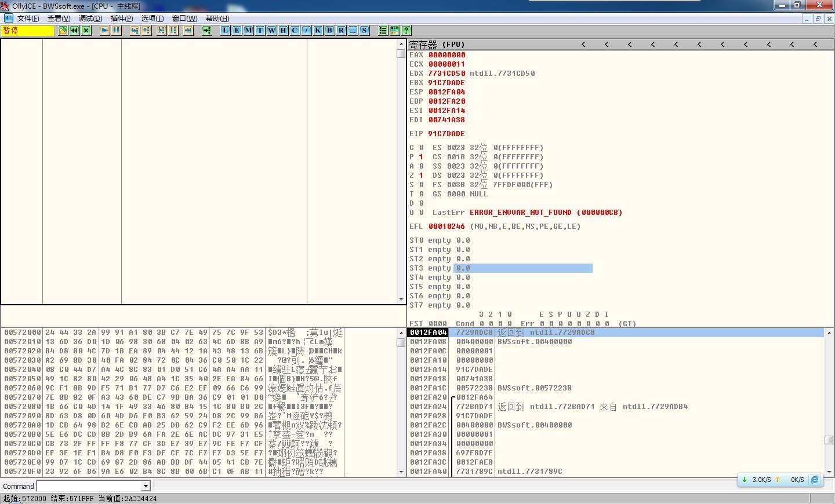835x504 pixels.
Task: Open the Command bar dropdown arrow
Action: (146, 486)
